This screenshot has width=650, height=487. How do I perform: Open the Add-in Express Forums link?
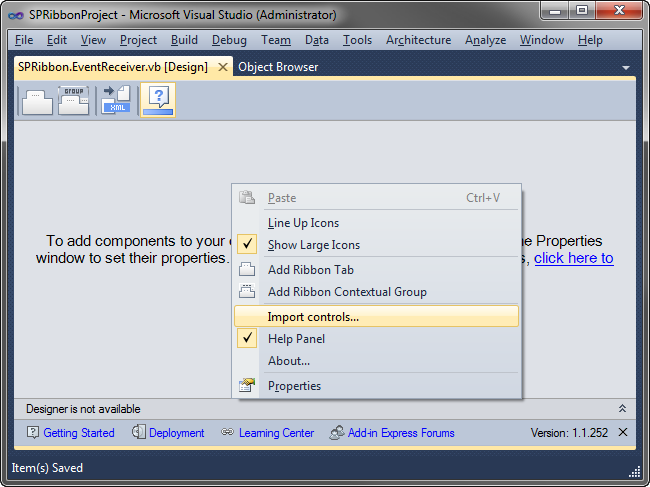click(401, 433)
